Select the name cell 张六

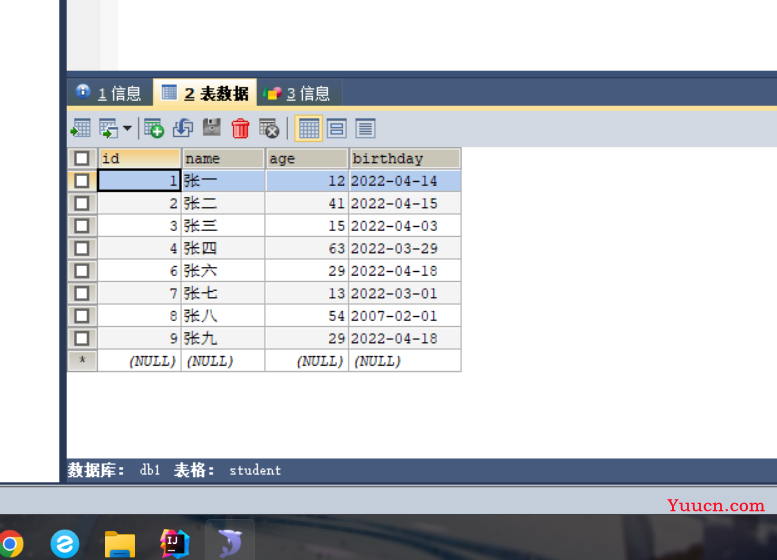223,271
